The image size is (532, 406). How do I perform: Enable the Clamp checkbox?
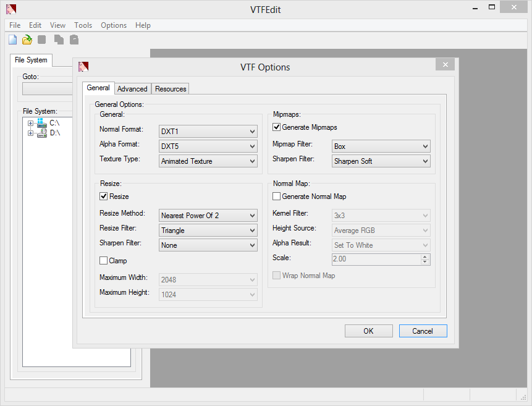(103, 260)
